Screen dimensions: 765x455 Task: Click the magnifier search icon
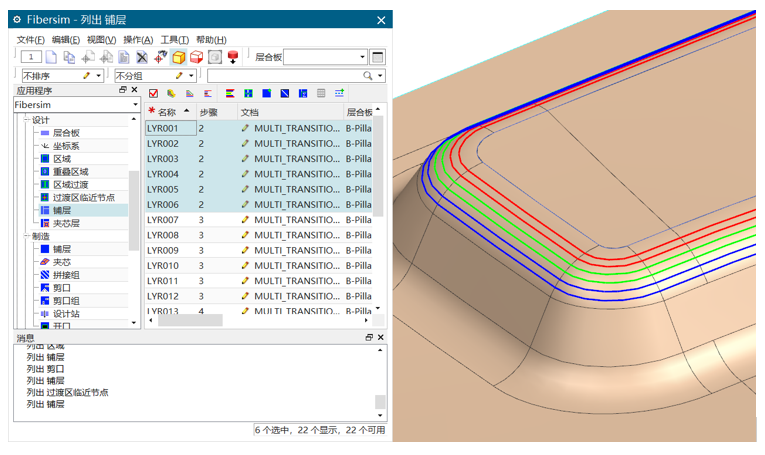point(367,76)
